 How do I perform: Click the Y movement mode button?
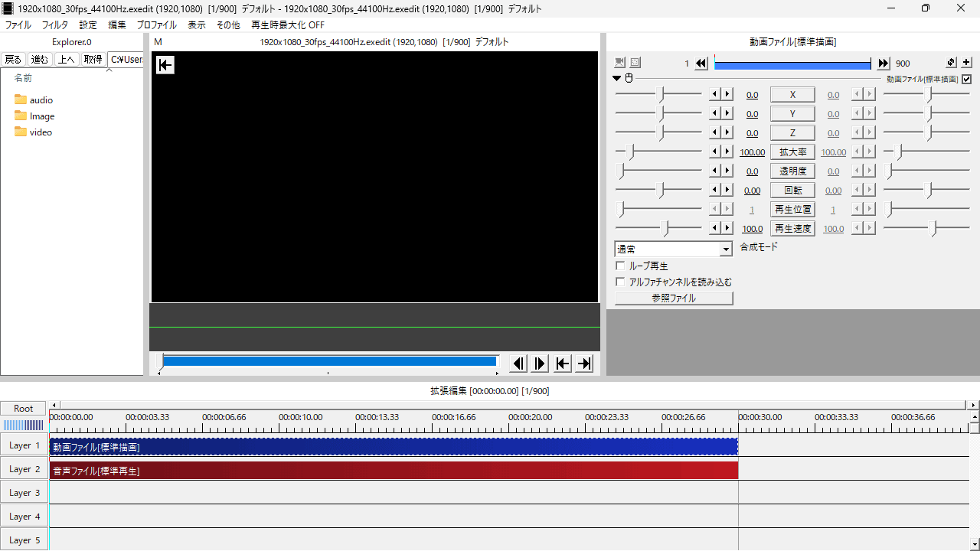point(792,114)
